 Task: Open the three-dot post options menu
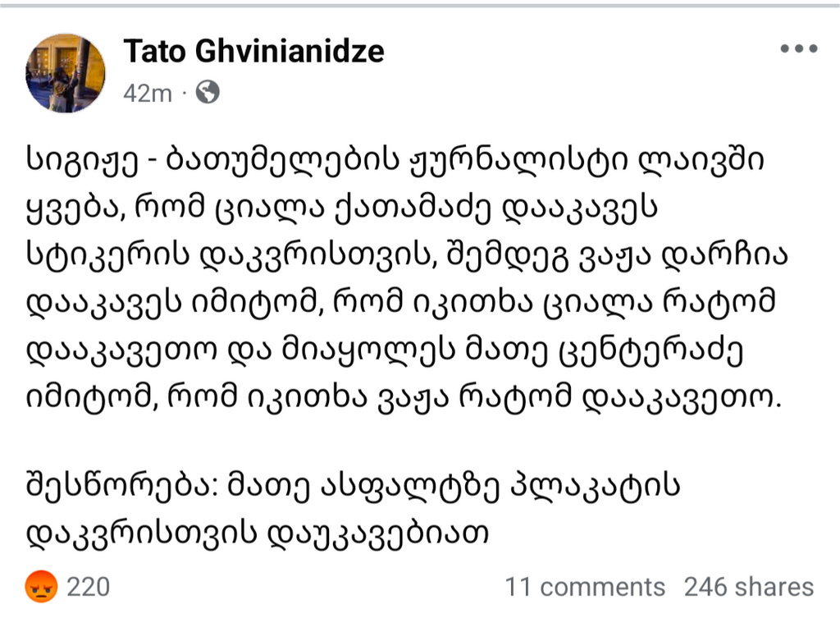coord(799,48)
